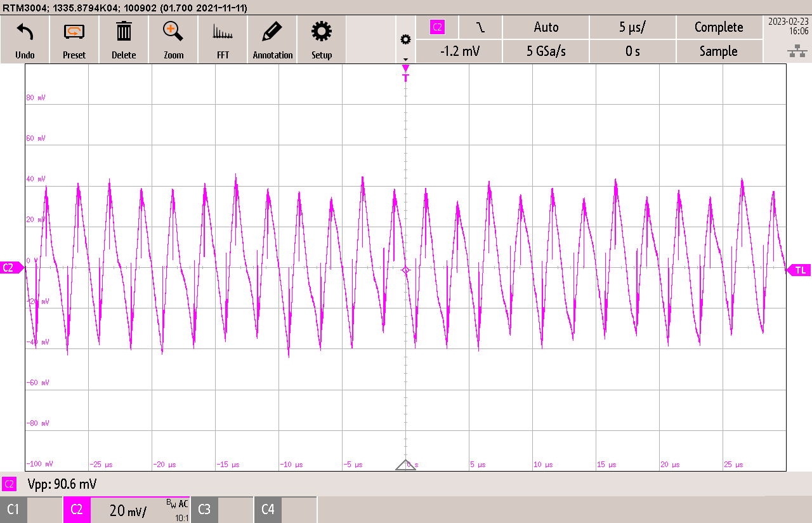Click the time reference triangle at bottom
The image size is (812, 523).
(x=405, y=465)
